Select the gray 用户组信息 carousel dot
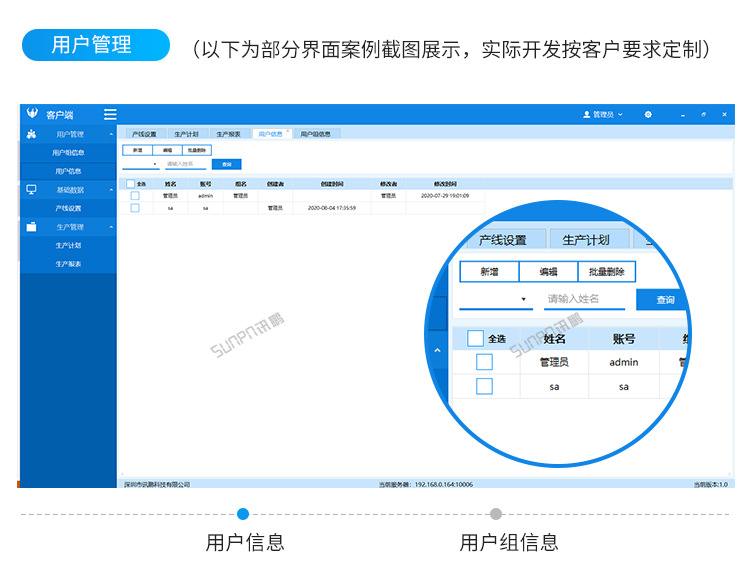This screenshot has height=580, width=750. tap(496, 514)
